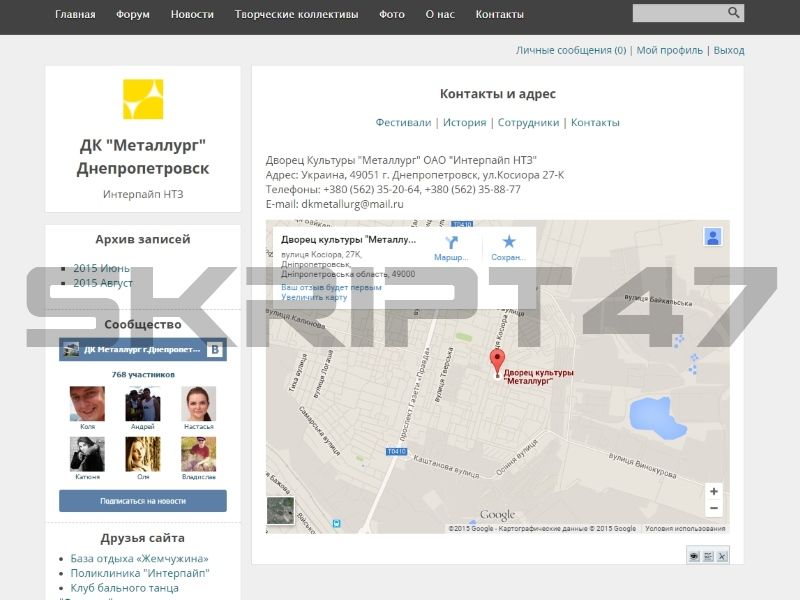The height and width of the screenshot is (600, 800).
Task: Click Ваш отзыв будет первым link
Action: click(331, 287)
